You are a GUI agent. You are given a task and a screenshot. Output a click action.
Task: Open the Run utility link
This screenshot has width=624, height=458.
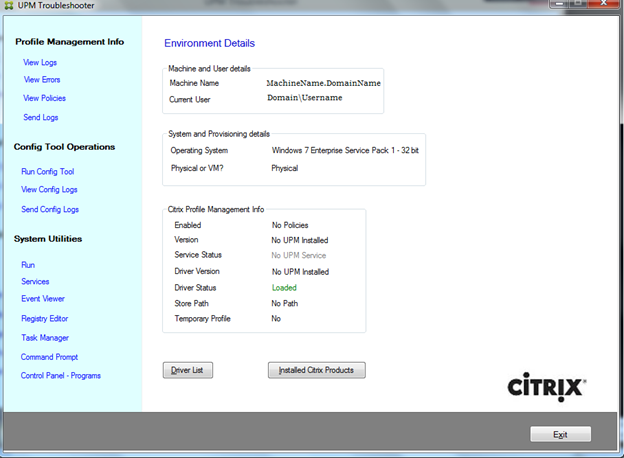click(x=28, y=265)
